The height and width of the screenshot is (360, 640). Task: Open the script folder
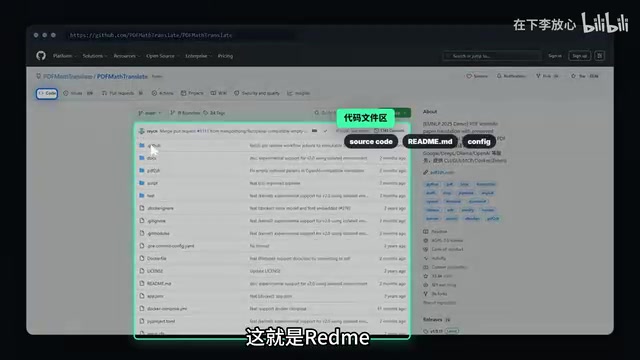pos(152,184)
